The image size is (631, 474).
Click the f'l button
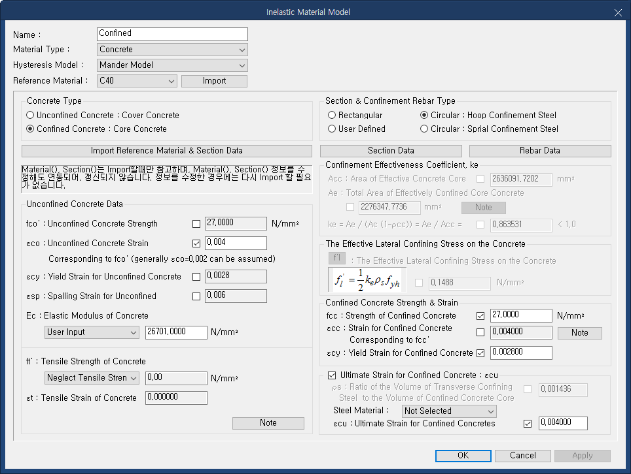pyautogui.click(x=337, y=258)
